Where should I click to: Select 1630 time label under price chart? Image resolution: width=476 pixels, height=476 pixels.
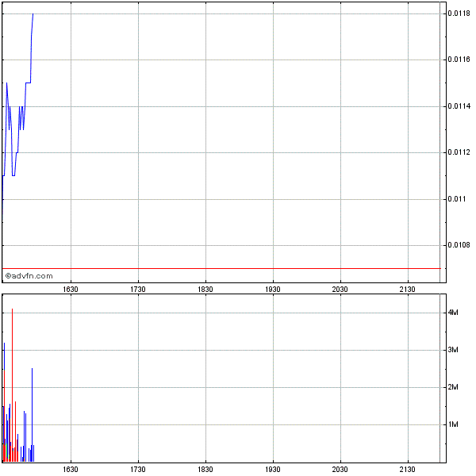click(x=71, y=290)
